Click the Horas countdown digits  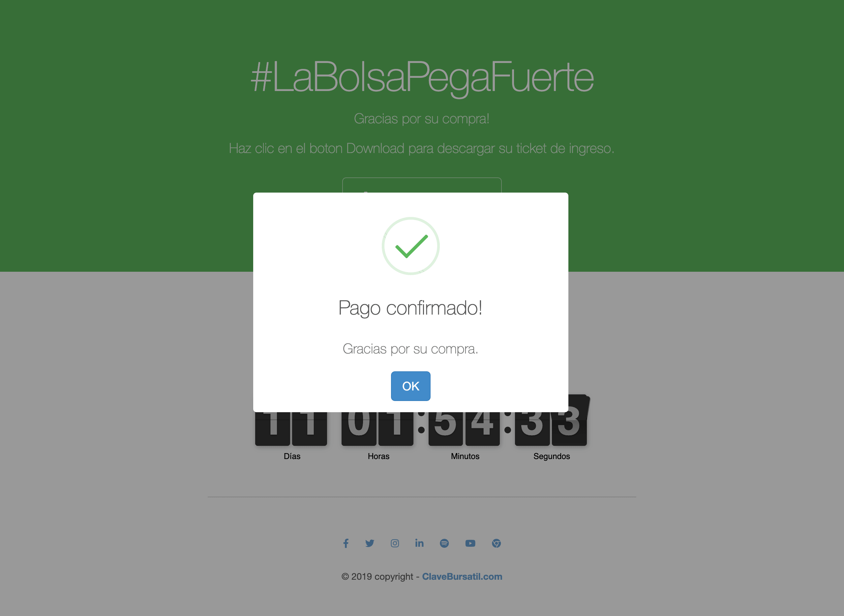377,429
